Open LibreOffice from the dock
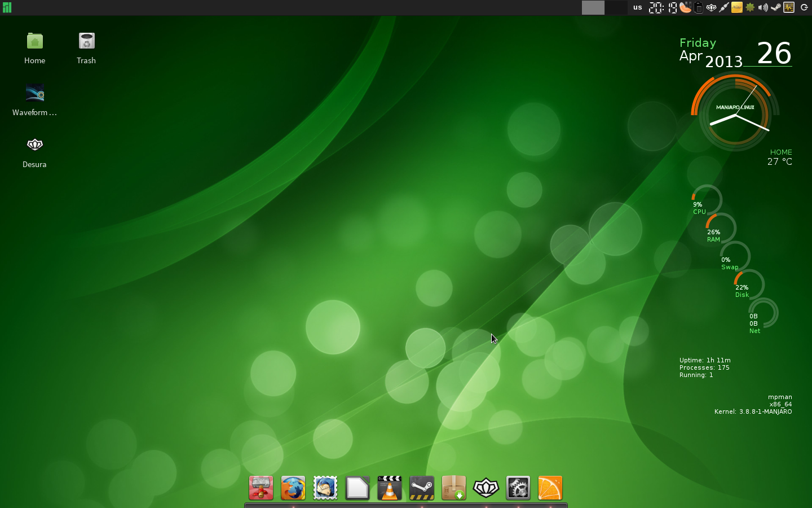Screen dimensions: 812x508 click(358, 488)
